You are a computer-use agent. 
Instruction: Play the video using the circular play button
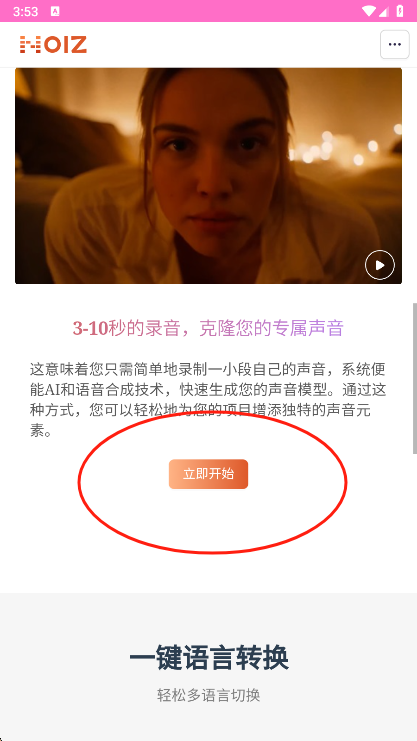tap(380, 265)
